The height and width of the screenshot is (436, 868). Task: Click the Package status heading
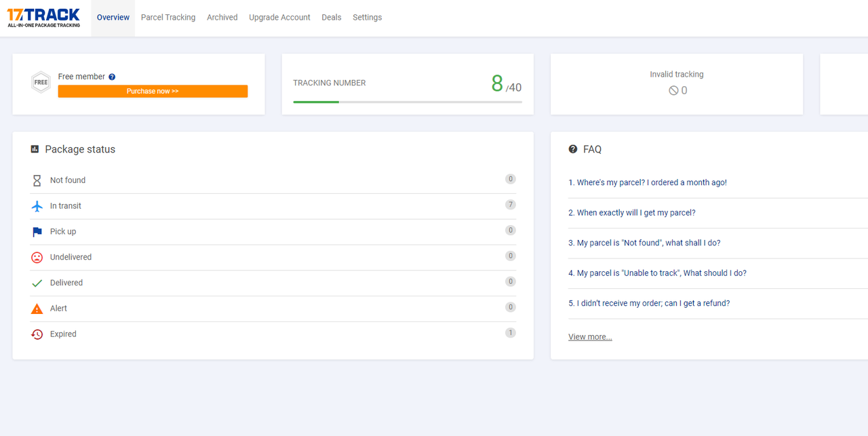click(80, 149)
